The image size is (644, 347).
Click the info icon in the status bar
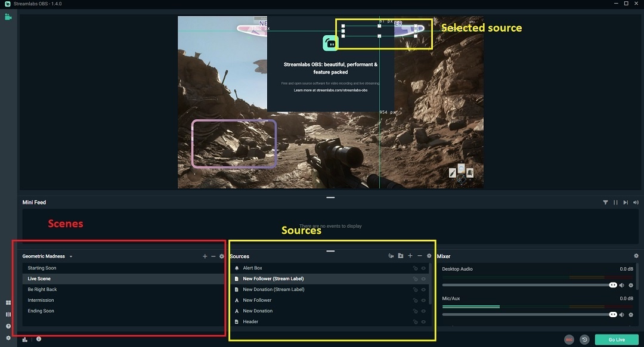(x=39, y=339)
